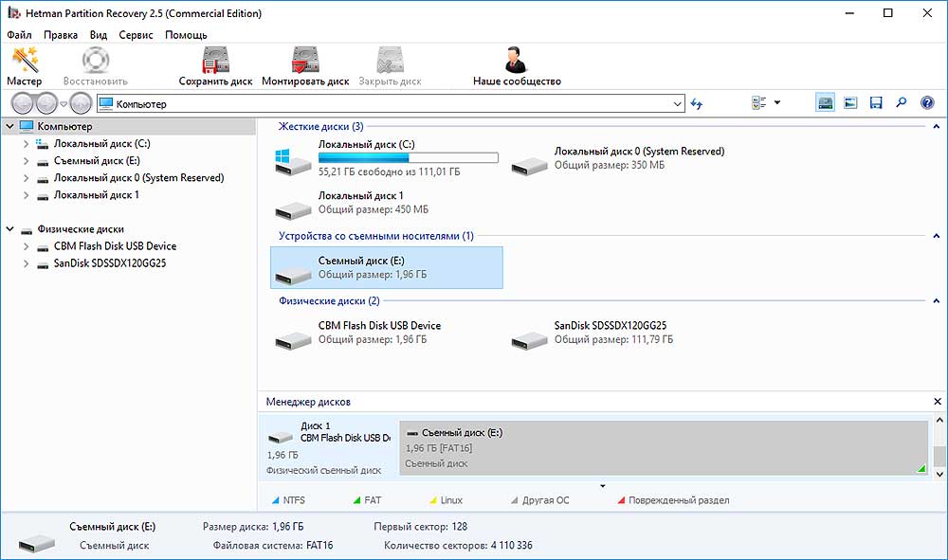Click disk manager scrollbar up arrow
The height and width of the screenshot is (560, 948).
939,421
